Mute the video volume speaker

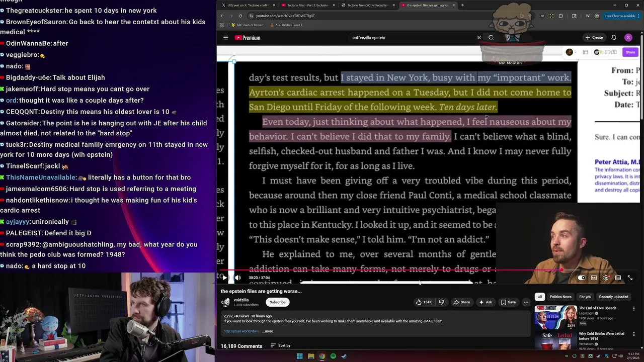point(237,278)
